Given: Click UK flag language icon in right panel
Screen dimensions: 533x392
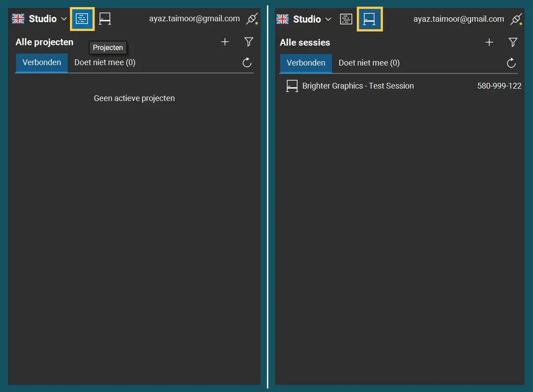Looking at the screenshot, I should click(282, 19).
